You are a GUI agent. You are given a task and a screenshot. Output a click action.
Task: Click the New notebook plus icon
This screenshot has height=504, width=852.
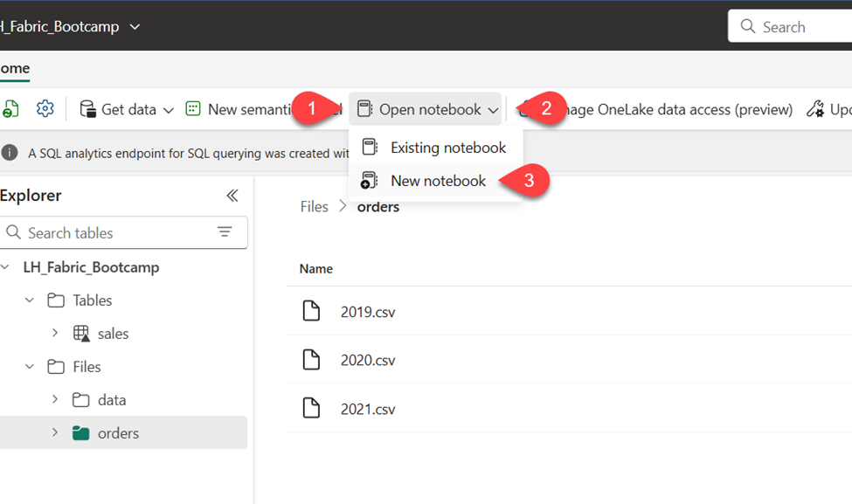pos(369,180)
